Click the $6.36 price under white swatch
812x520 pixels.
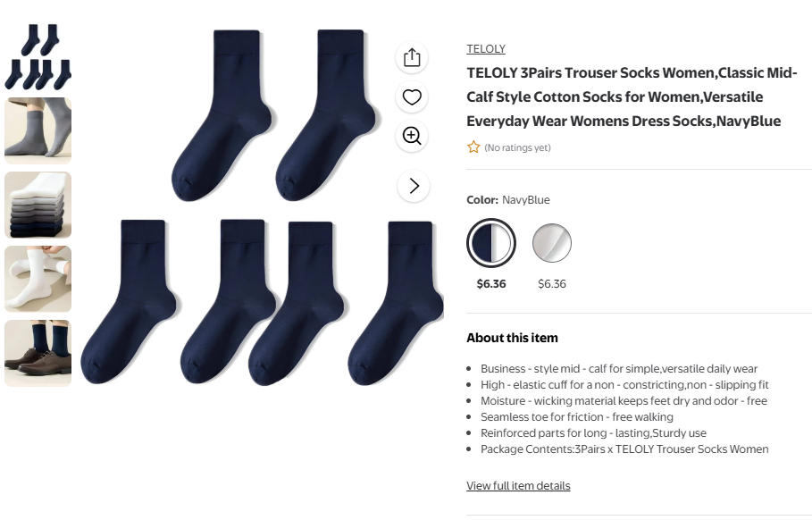(x=551, y=284)
